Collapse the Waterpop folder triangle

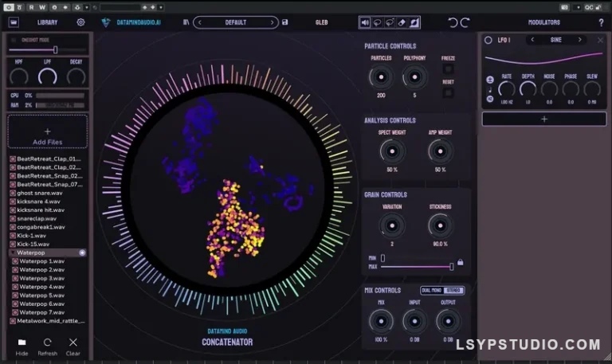click(x=13, y=252)
